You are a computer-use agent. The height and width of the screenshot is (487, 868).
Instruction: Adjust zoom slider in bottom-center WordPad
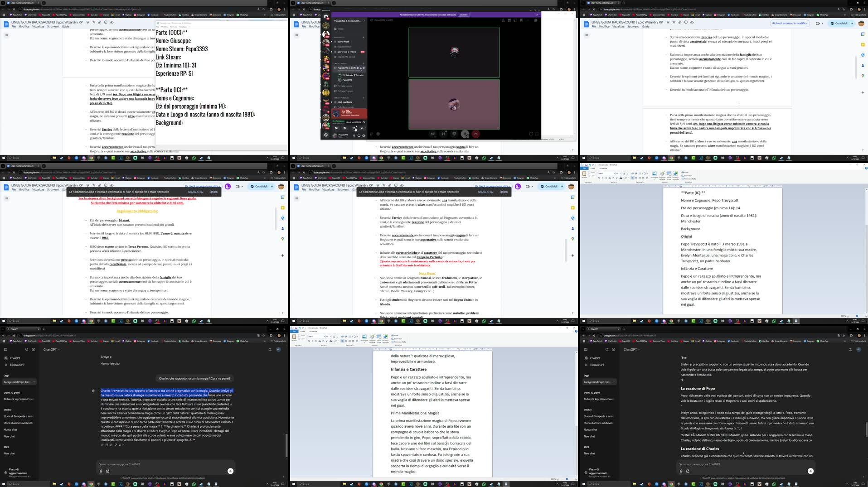pyautogui.click(x=567, y=479)
